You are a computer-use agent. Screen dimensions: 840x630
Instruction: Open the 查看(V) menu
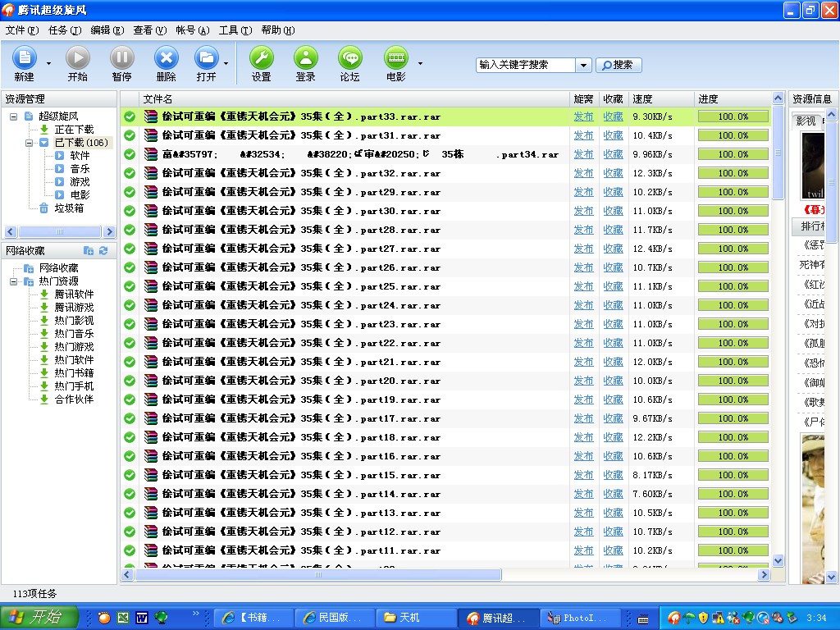pos(150,30)
